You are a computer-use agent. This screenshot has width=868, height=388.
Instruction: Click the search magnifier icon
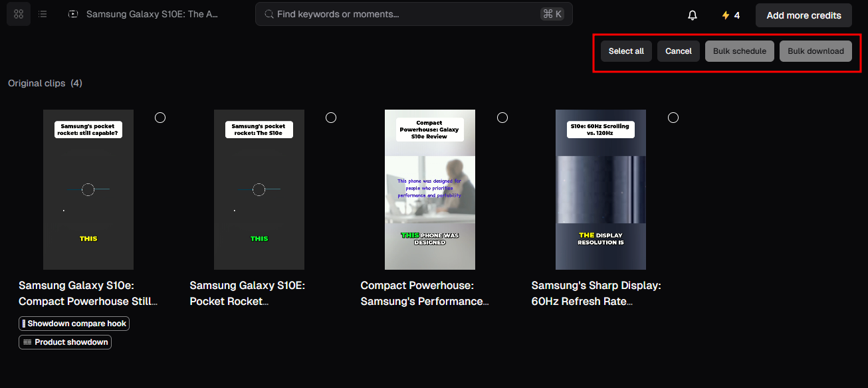click(269, 14)
